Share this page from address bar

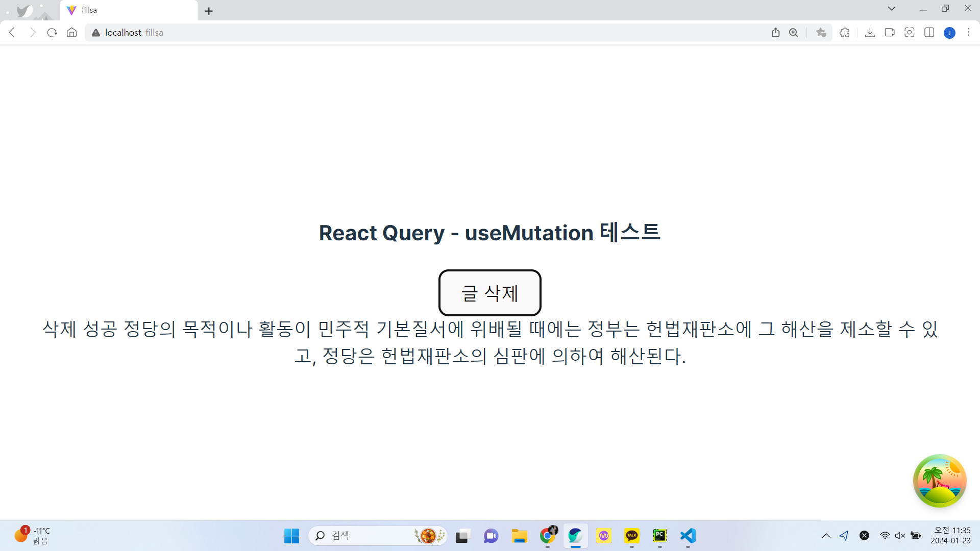775,33
